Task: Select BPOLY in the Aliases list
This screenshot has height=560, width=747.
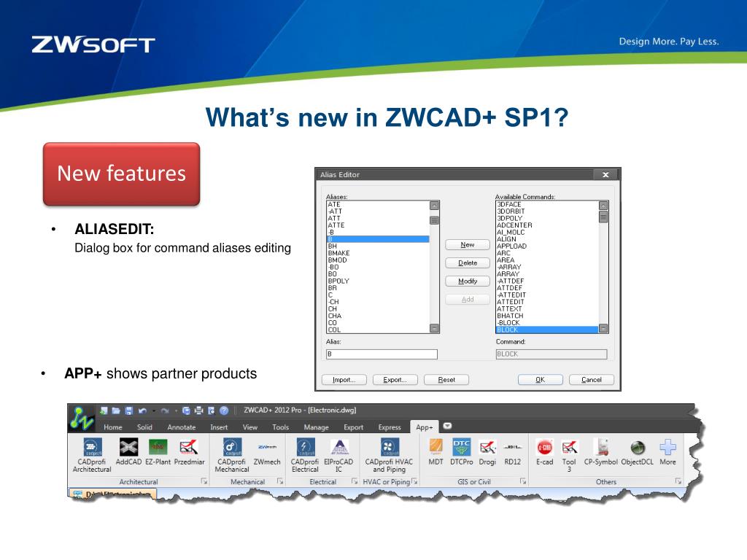Action: click(x=378, y=281)
